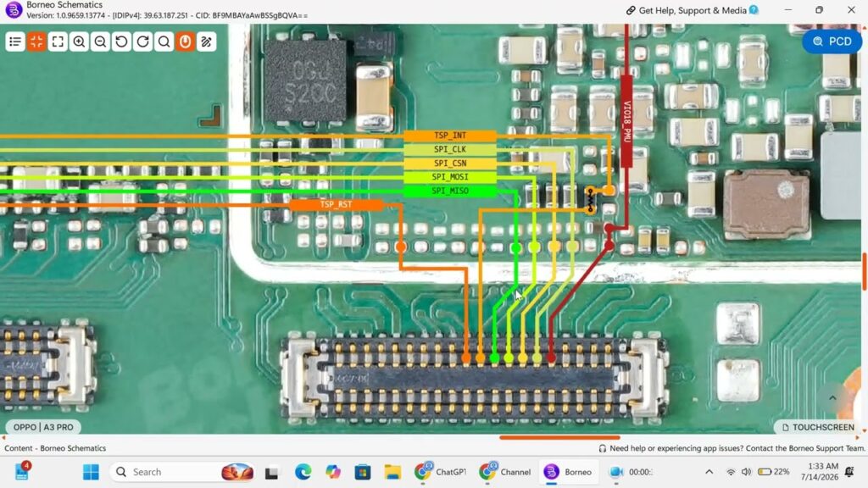Zoom in with the magnifier plus icon
868x488 pixels.
(79, 42)
